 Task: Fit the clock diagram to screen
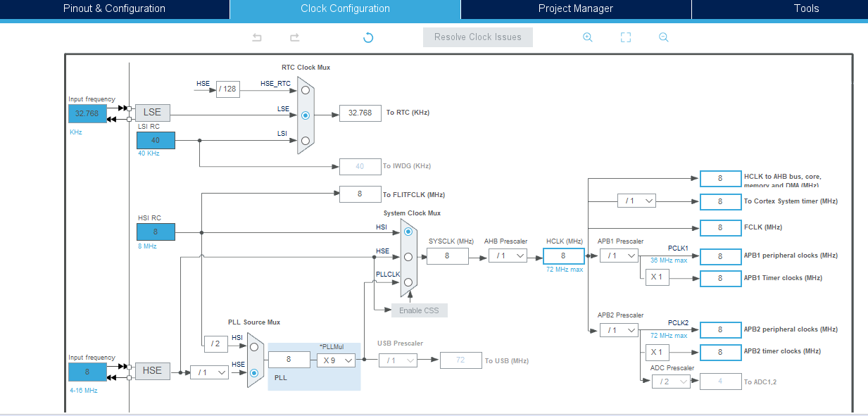pos(626,37)
